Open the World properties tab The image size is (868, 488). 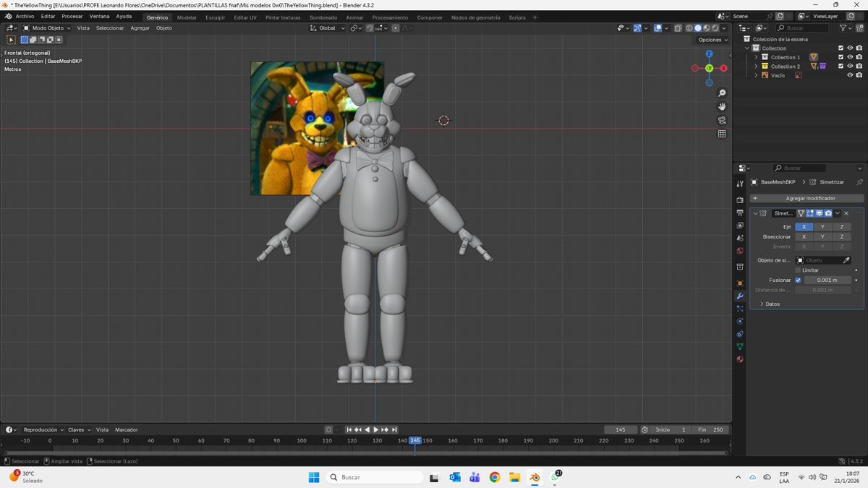coord(740,251)
